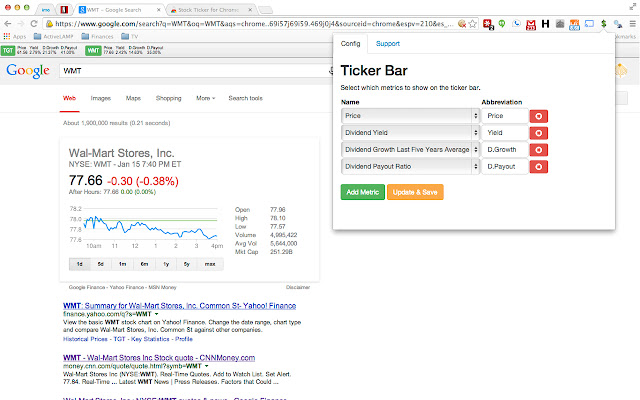Go forward to the next page
Screen dimensions: 640x400
21,24
